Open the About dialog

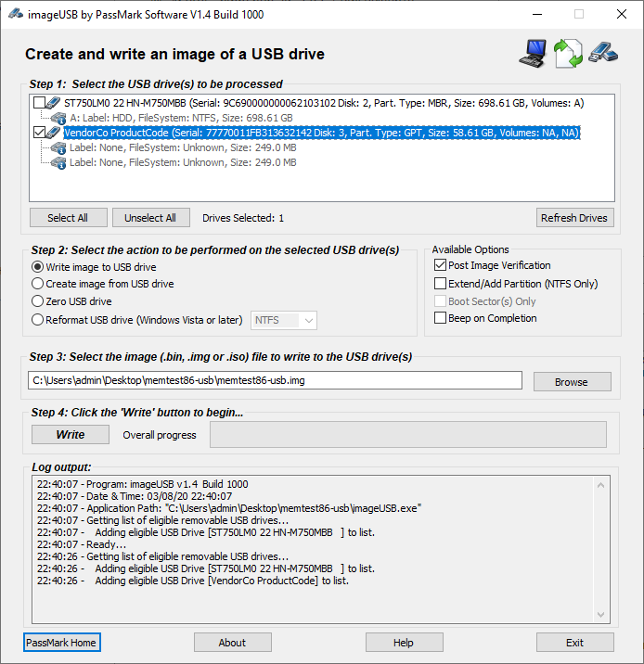pyautogui.click(x=233, y=643)
